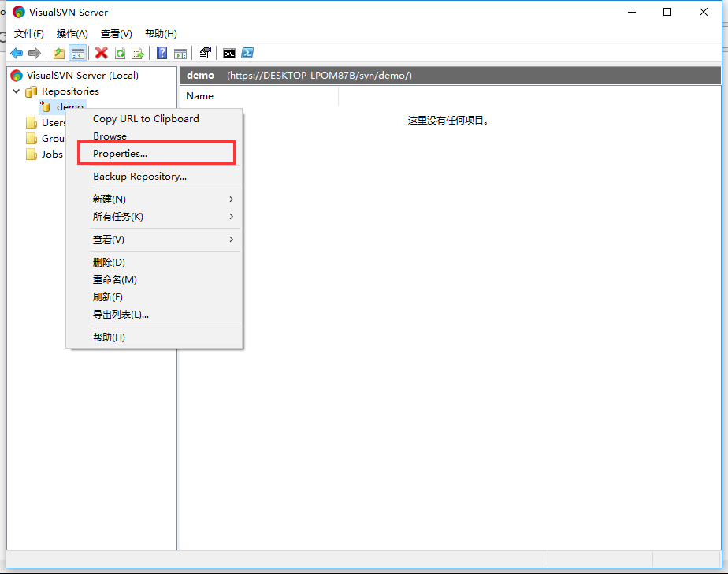This screenshot has width=728, height=574.
Task: Click the VisualSVN Server (Local) root icon
Action: (x=17, y=75)
